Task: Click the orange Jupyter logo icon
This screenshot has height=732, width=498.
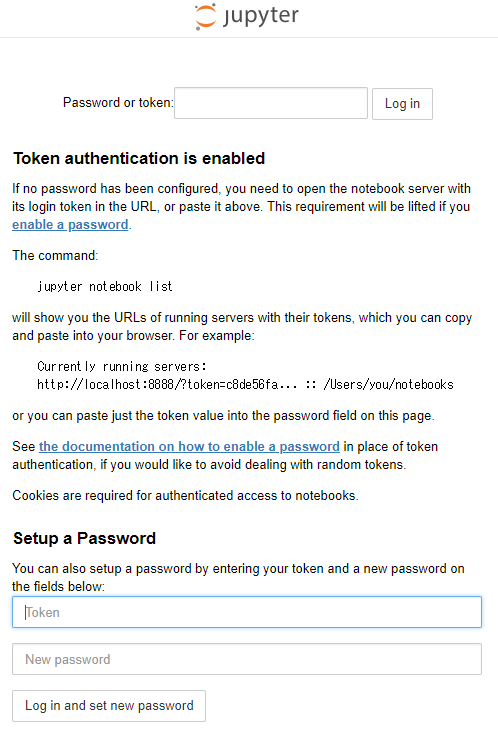Action: pos(205,16)
